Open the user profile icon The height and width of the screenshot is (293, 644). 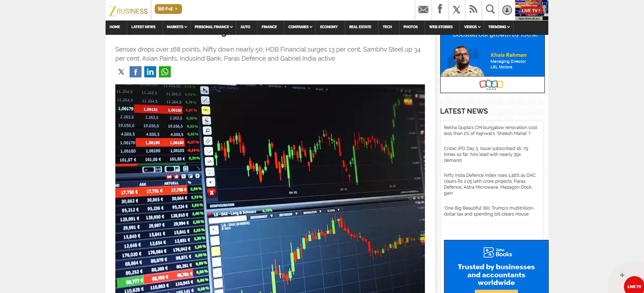(507, 10)
